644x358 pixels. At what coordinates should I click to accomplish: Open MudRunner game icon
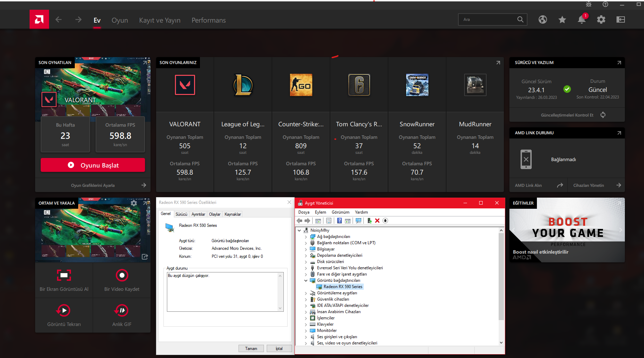[x=475, y=85]
